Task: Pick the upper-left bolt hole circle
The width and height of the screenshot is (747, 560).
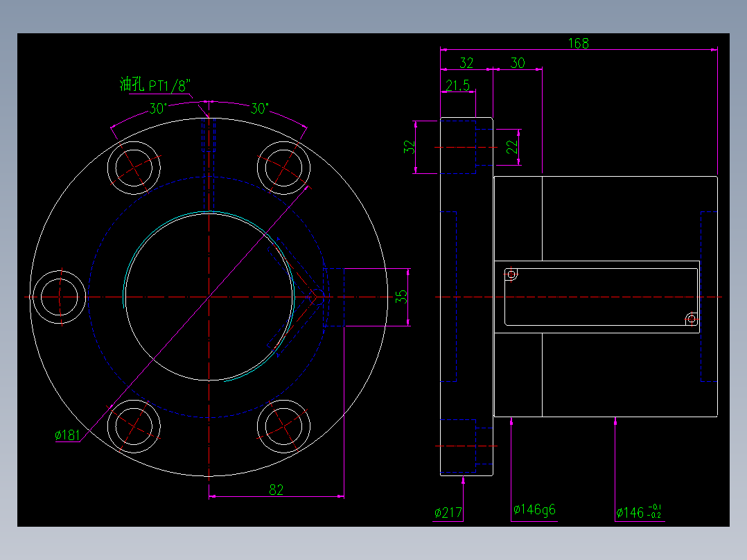Action: click(134, 168)
